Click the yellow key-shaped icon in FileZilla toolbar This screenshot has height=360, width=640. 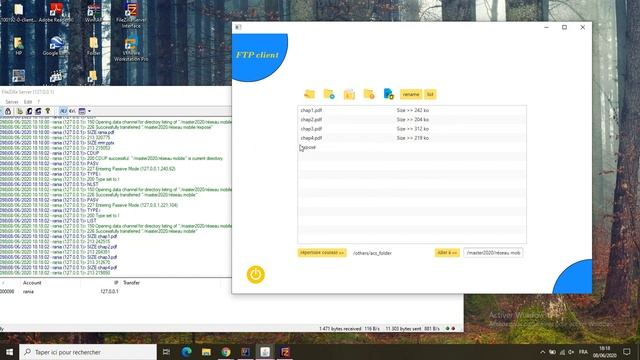point(47,111)
